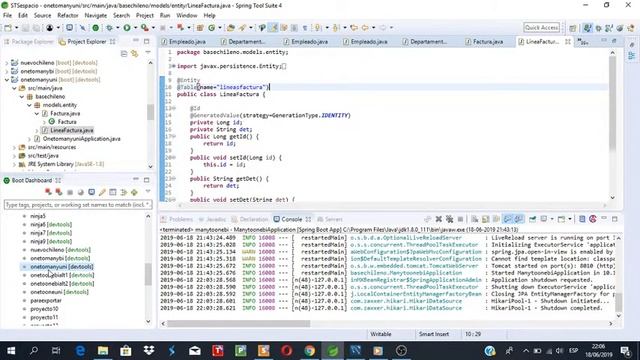Collapse the onetomanyuni project node
The width and height of the screenshot is (640, 360).
tap(7, 80)
